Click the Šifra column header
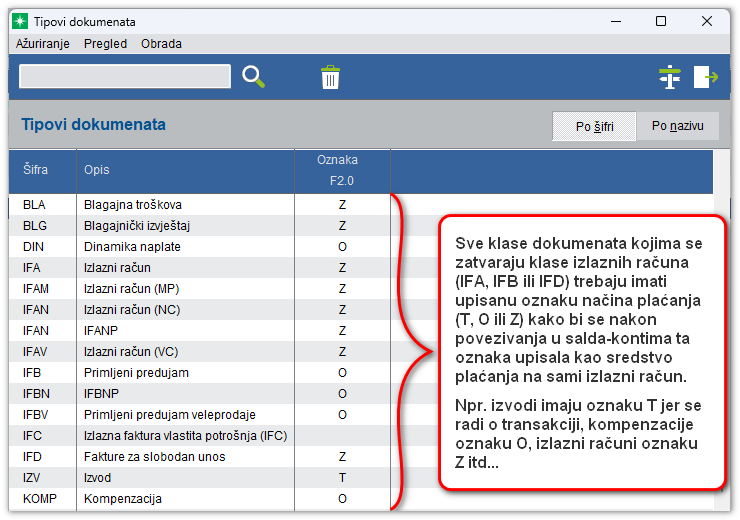The image size is (740, 520). (36, 171)
